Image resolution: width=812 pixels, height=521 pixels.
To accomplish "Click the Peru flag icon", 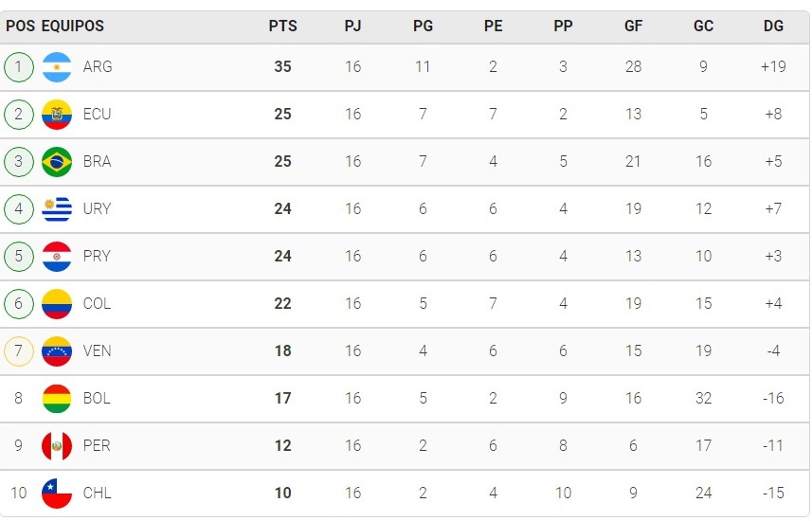I will pyautogui.click(x=57, y=446).
